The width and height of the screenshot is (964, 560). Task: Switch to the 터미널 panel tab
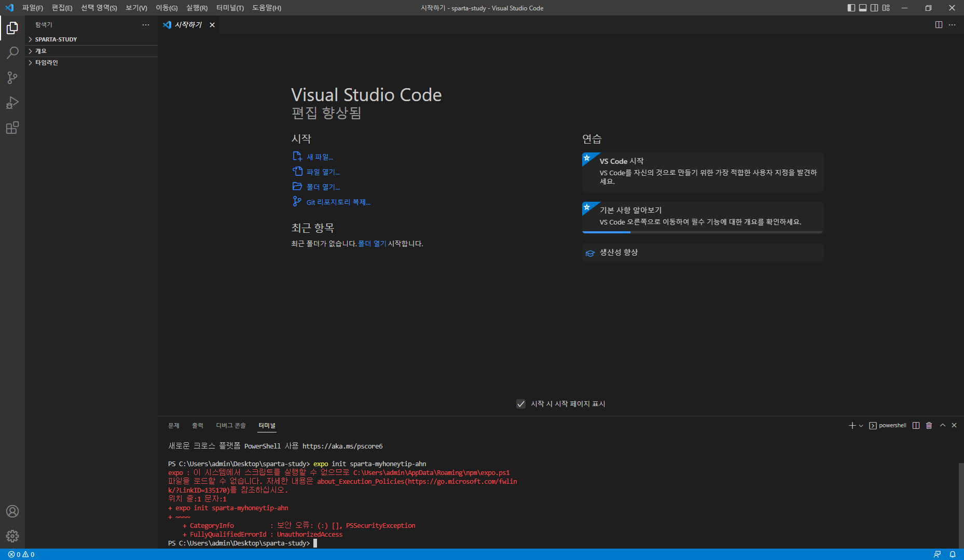pos(267,426)
